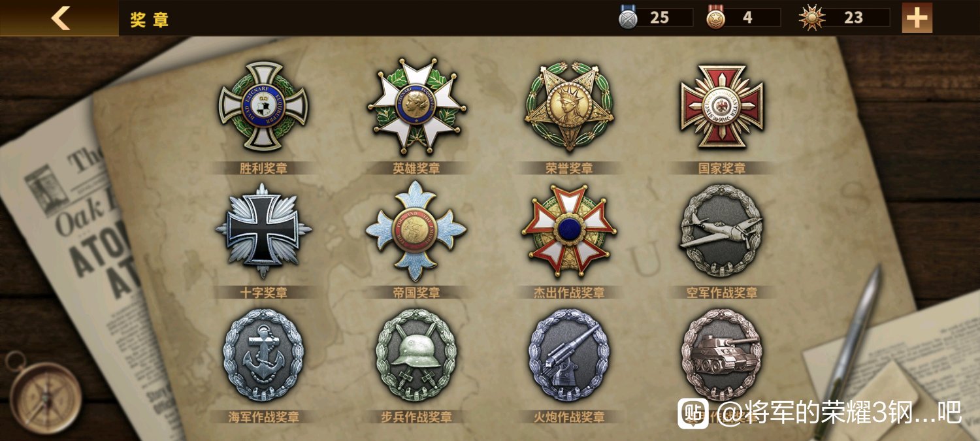980x441 pixels.
Task: Open the 火炮作战奖章 artillery badge
Action: pyautogui.click(x=569, y=355)
